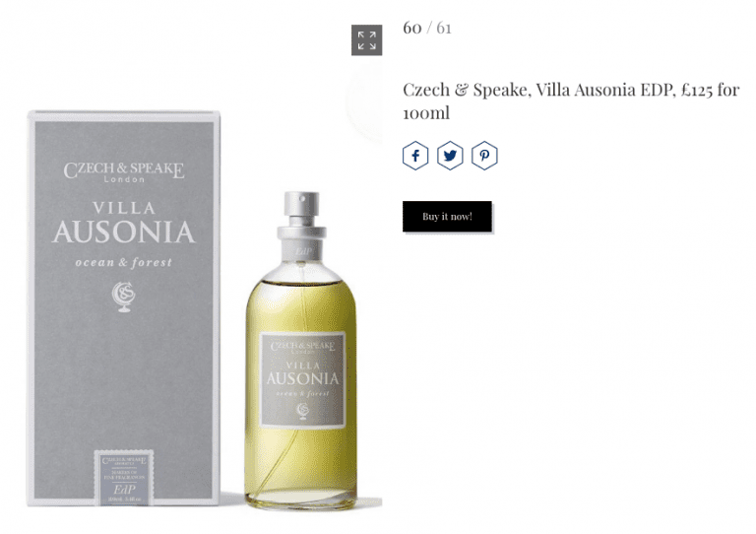Open the grey Villa Ausonia box image
This screenshot has width=756, height=534.
tap(124, 308)
